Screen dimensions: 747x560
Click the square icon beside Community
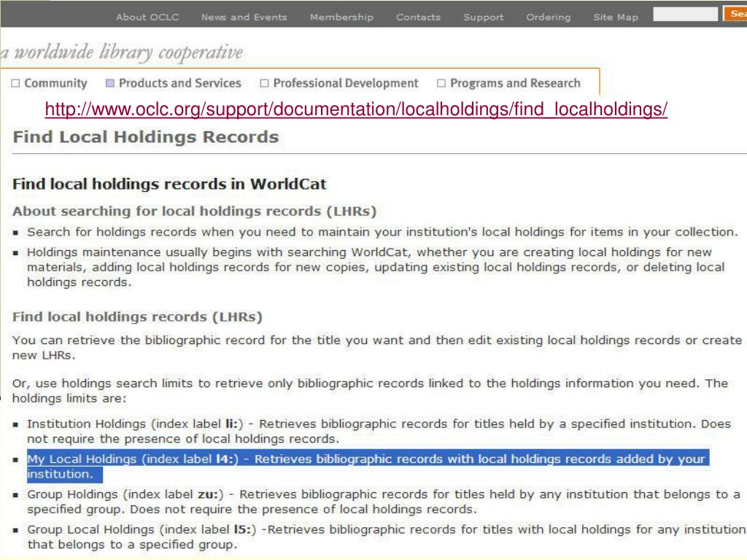16,83
